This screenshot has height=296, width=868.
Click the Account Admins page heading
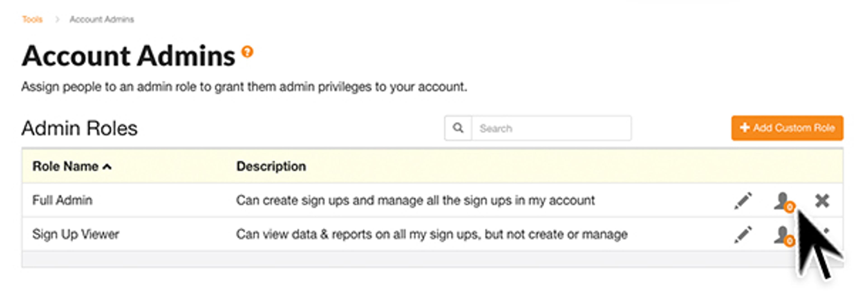coord(128,56)
